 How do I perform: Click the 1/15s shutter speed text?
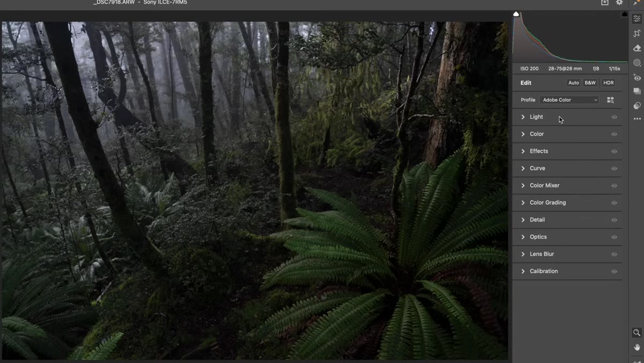click(x=614, y=69)
